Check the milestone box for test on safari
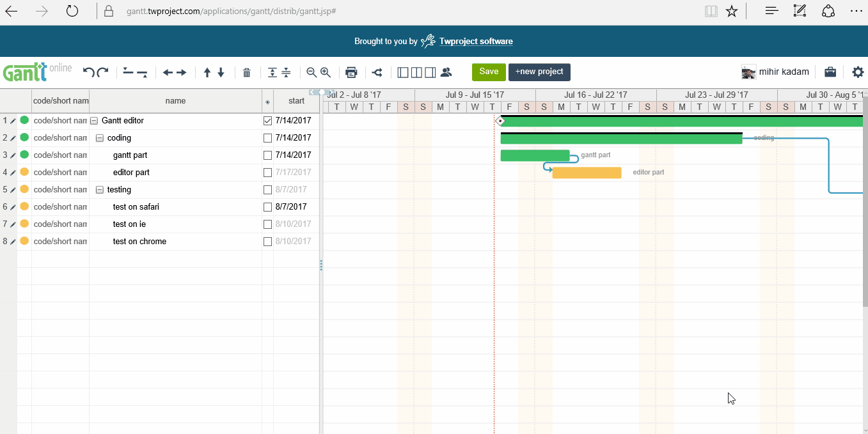 pyautogui.click(x=267, y=206)
